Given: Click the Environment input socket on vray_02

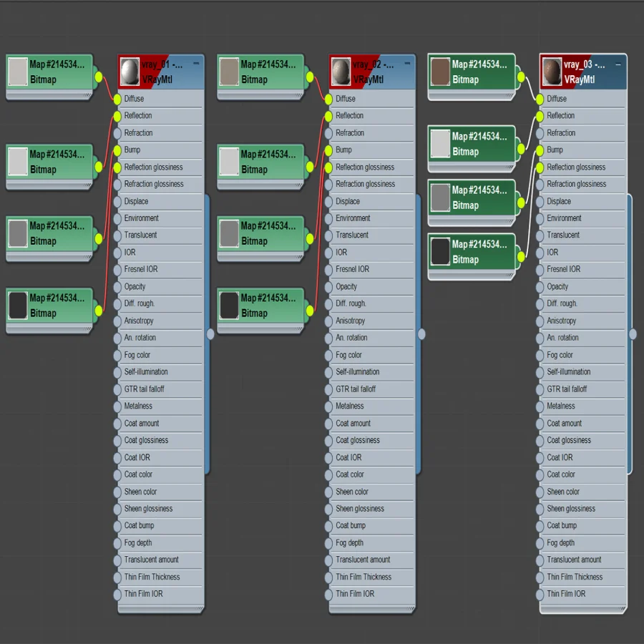Looking at the screenshot, I should pyautogui.click(x=328, y=218).
